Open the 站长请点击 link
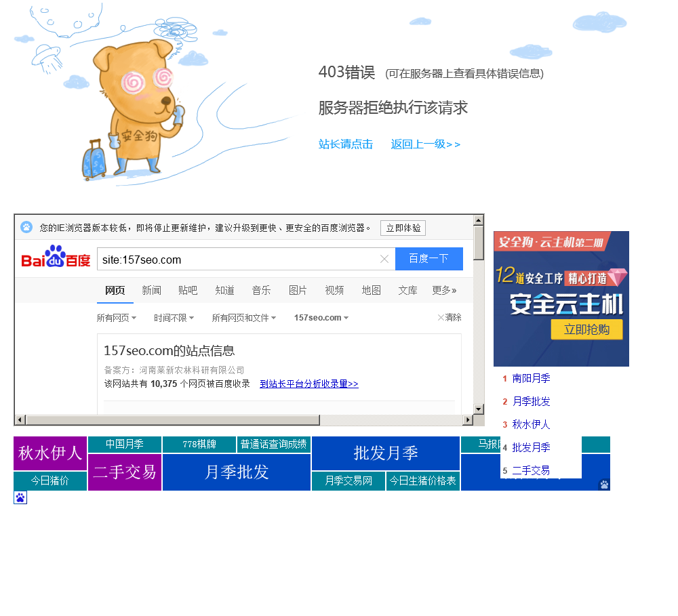 click(x=346, y=144)
